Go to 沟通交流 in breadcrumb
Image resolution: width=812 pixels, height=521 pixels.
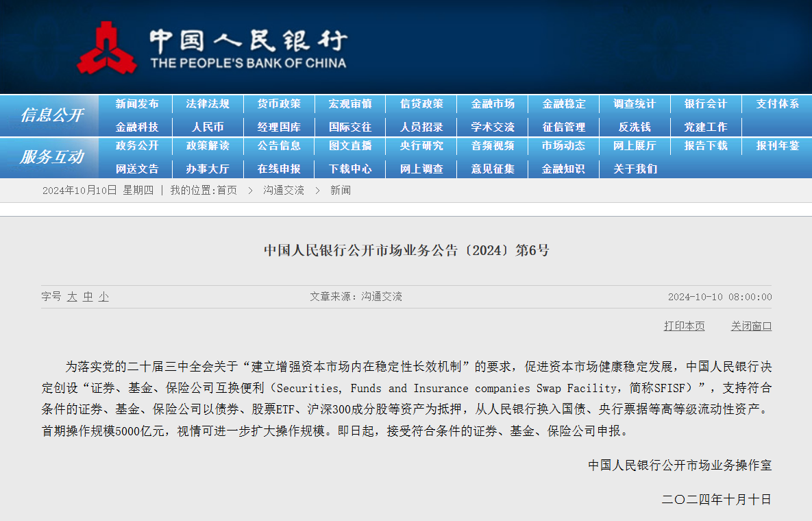pos(284,191)
